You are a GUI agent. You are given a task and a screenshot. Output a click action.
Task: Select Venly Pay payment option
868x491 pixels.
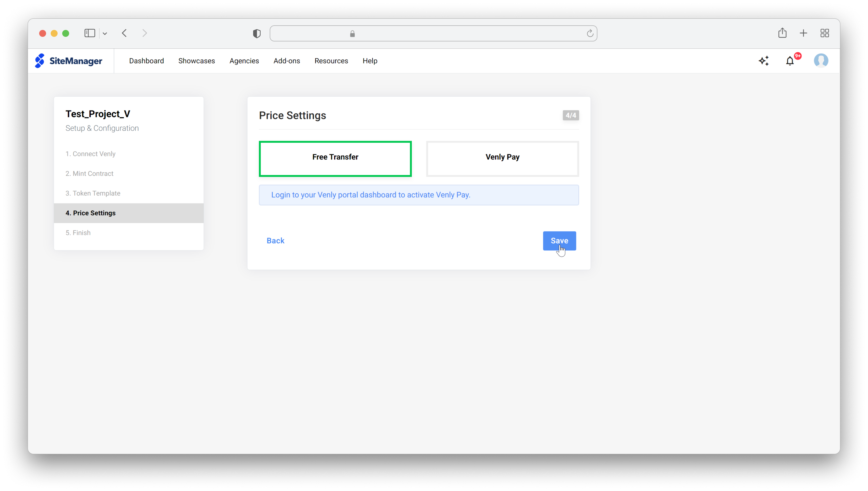coord(503,157)
